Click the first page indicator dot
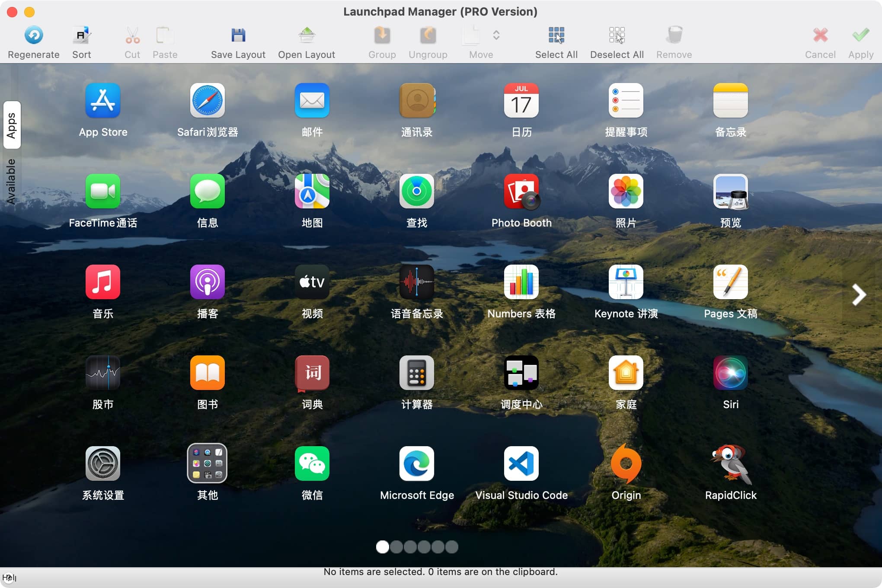Screen dimensions: 882x588 click(x=383, y=547)
